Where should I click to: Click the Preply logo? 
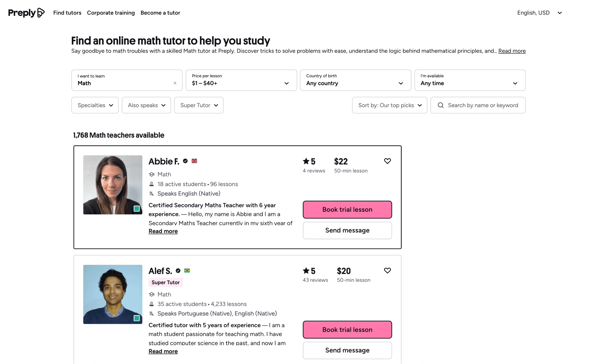point(26,13)
